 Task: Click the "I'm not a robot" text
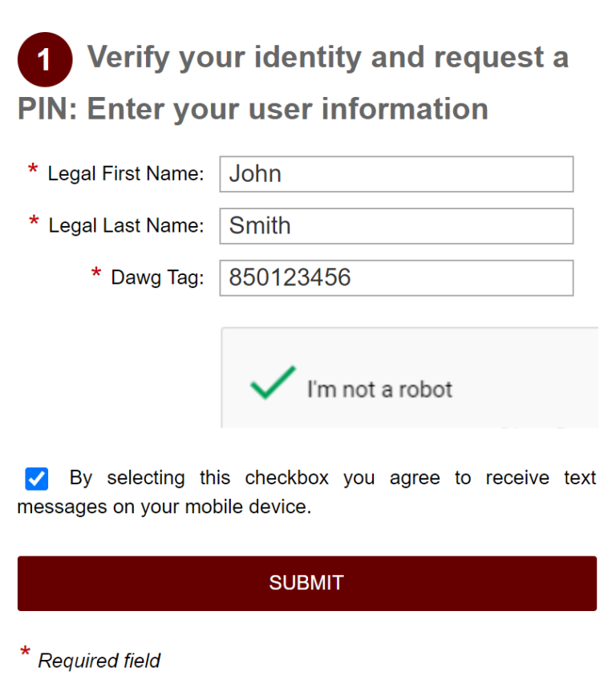point(378,389)
